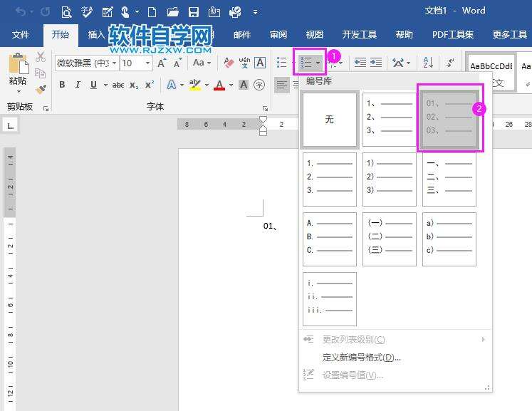Screen dimensions: 532x411
Task: Click the character border A icon
Action: tap(260, 63)
